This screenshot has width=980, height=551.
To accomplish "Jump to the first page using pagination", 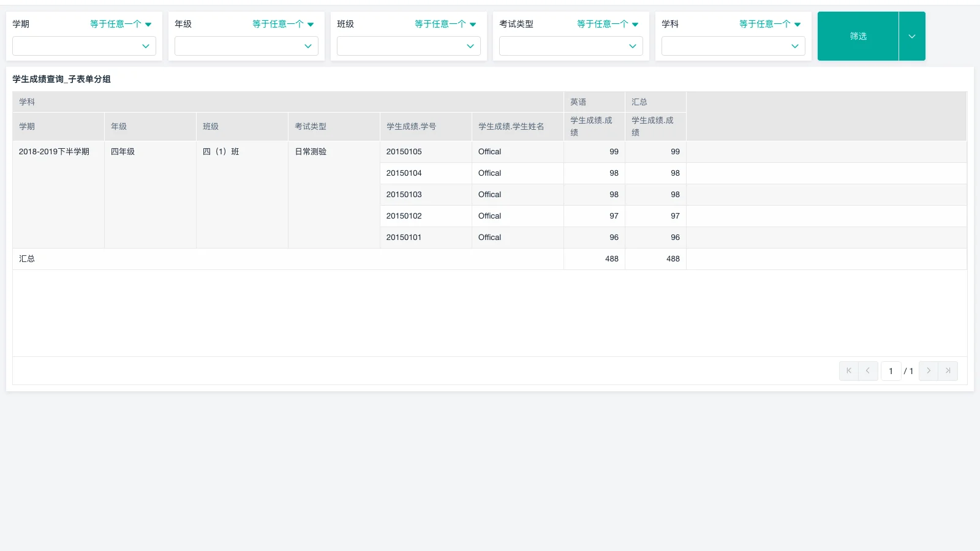I will point(848,370).
